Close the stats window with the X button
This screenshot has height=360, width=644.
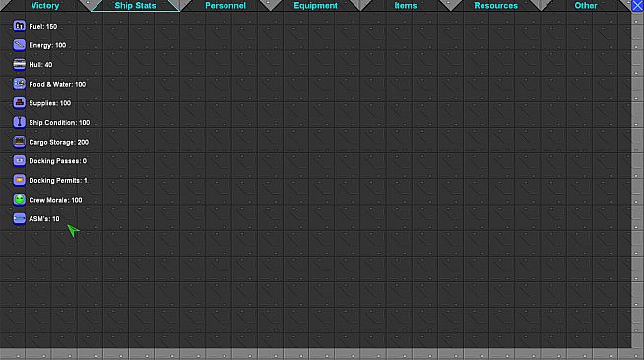point(637,6)
